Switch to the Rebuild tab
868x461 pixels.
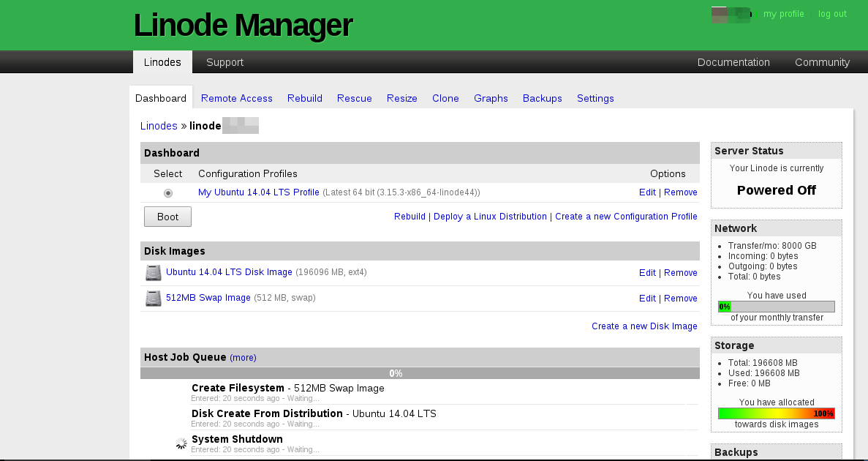pyautogui.click(x=304, y=98)
